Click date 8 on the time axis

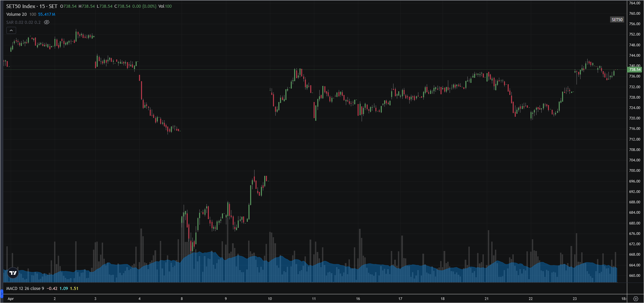[182, 299]
